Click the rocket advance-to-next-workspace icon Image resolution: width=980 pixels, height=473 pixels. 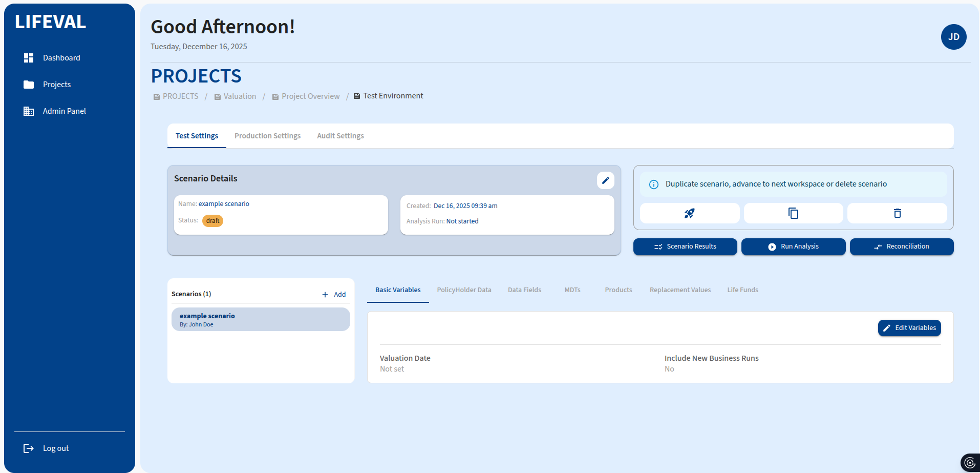[689, 213]
